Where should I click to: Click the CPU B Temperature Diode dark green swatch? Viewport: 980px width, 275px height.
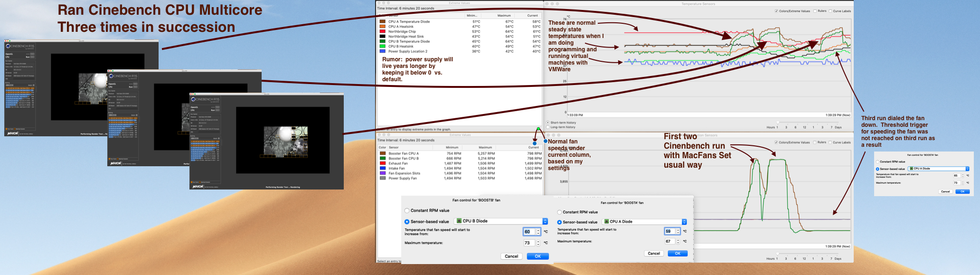(x=382, y=41)
